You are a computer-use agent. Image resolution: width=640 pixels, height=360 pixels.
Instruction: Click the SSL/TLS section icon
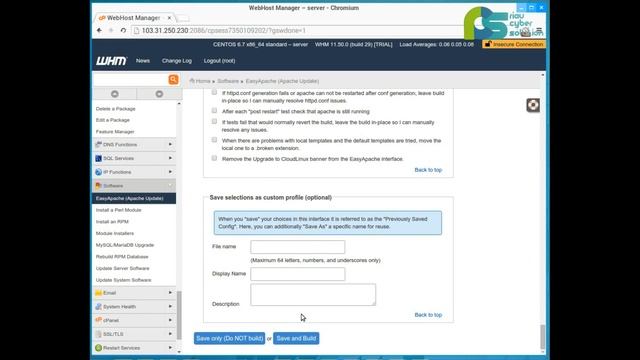[x=98, y=334]
